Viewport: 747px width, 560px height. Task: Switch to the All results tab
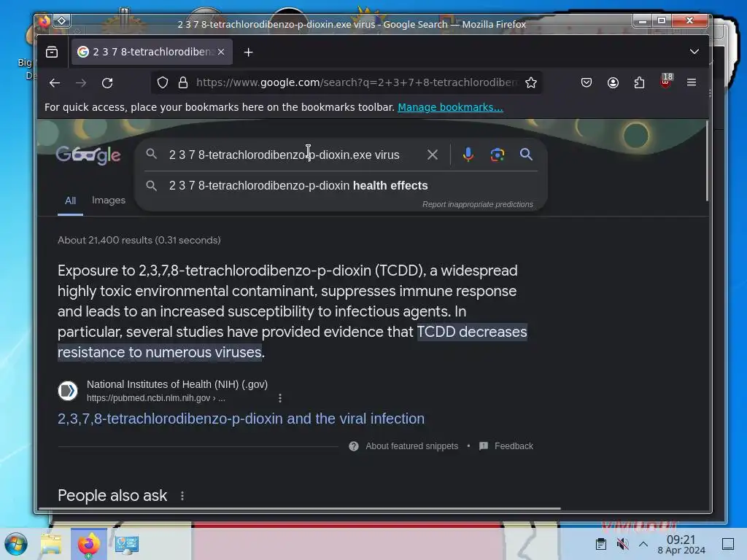[70, 201]
